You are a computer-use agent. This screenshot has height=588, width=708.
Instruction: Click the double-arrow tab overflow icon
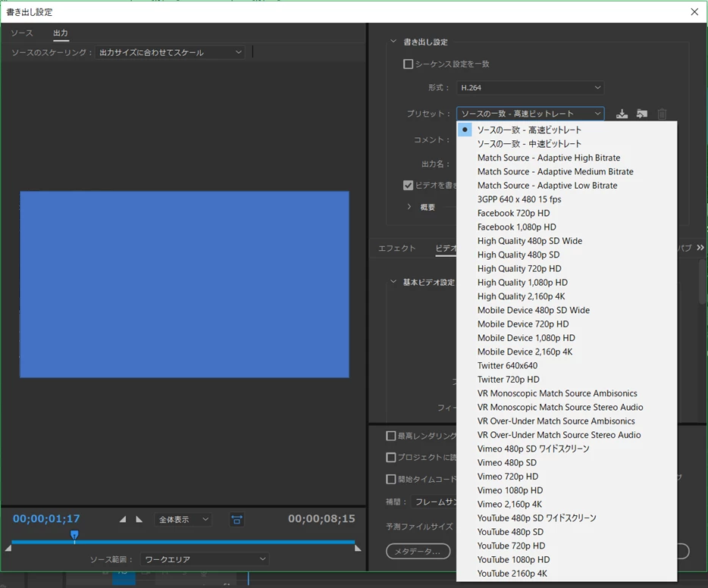(700, 247)
